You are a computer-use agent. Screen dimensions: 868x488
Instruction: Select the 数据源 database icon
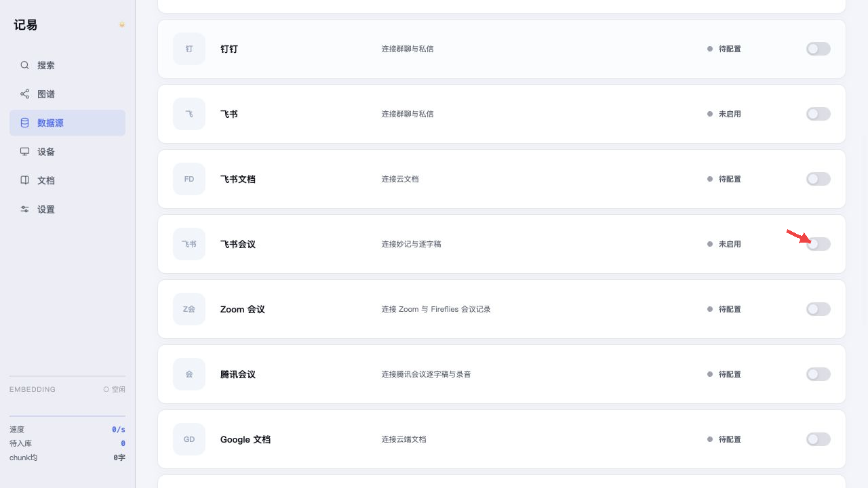[24, 123]
